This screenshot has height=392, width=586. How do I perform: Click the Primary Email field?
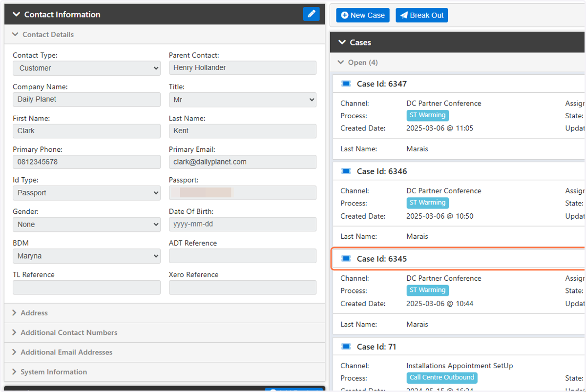243,162
